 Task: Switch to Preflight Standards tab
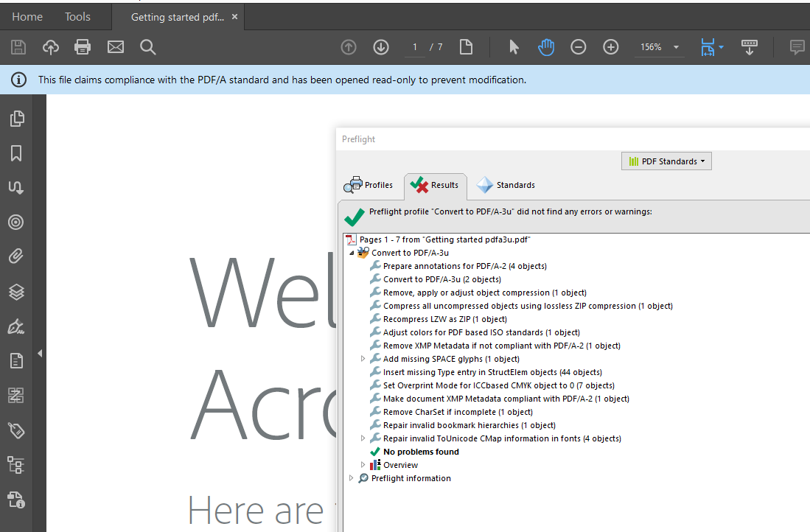506,185
